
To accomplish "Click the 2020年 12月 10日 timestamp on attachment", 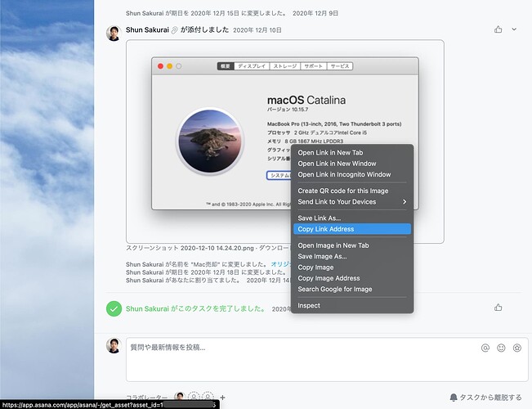I will point(257,30).
